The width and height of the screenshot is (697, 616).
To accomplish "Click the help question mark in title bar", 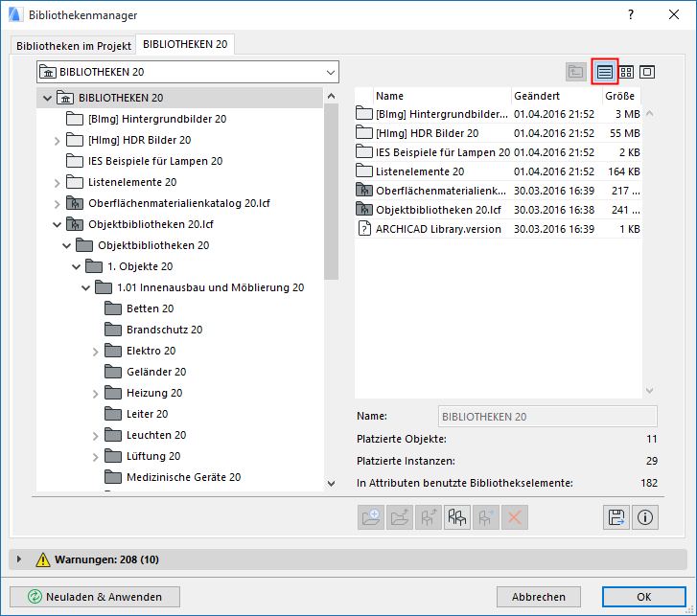I will pyautogui.click(x=631, y=14).
